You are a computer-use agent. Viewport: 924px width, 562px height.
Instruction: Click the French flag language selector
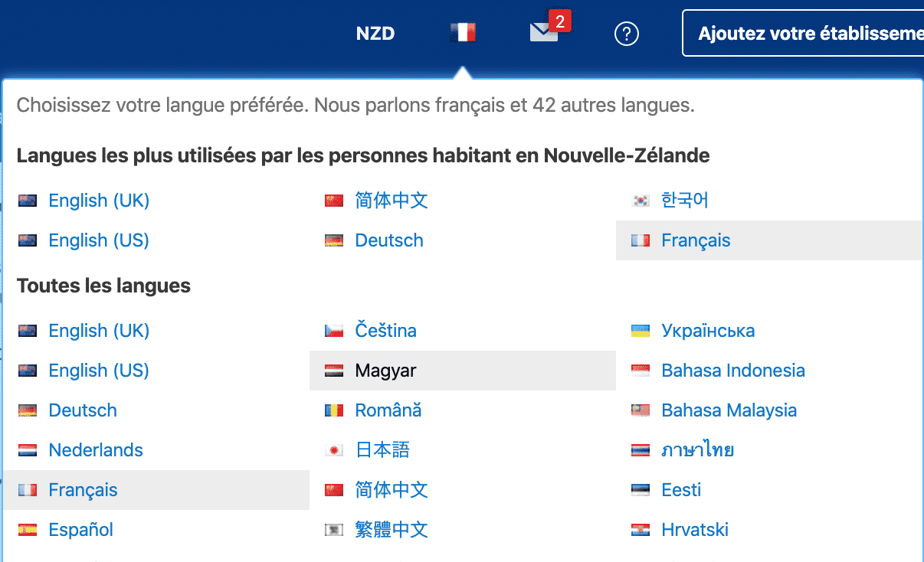click(x=463, y=33)
